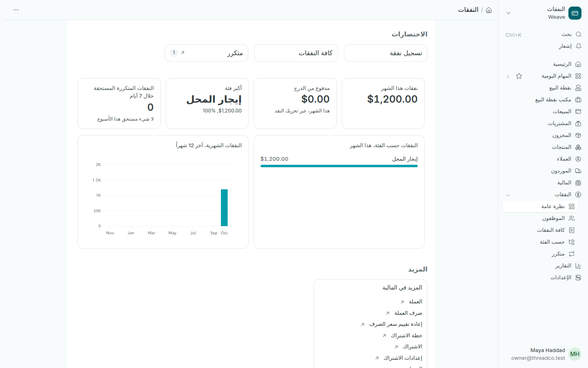Click the إيجار المحل category progress bar

(339, 166)
